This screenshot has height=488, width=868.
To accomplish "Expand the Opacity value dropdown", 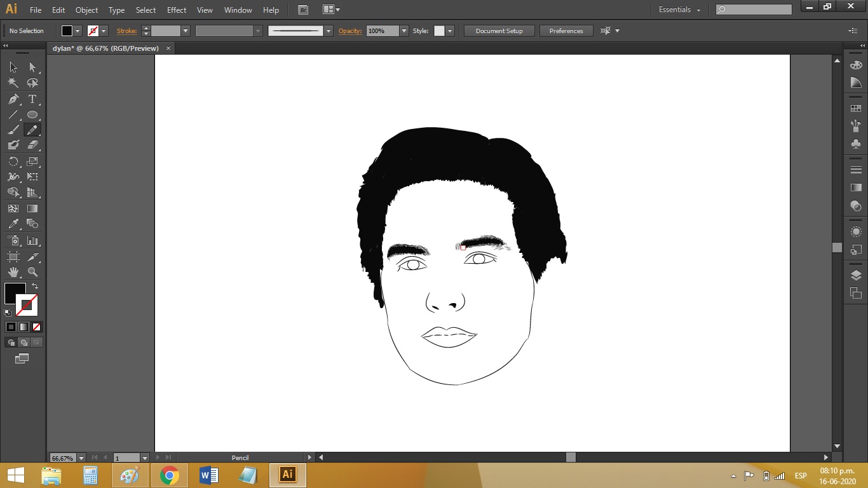I will click(x=404, y=30).
